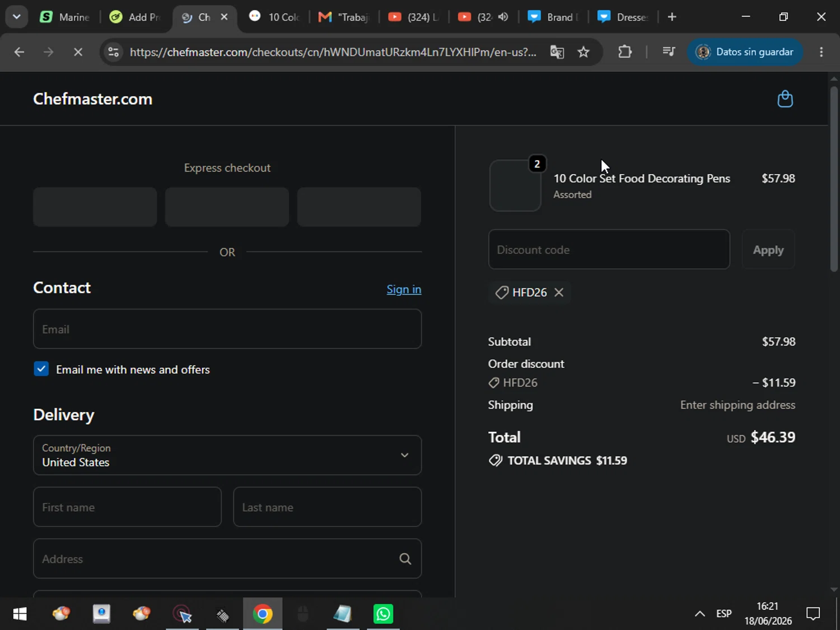Open the notebook app icon in taskbar

coord(343,614)
